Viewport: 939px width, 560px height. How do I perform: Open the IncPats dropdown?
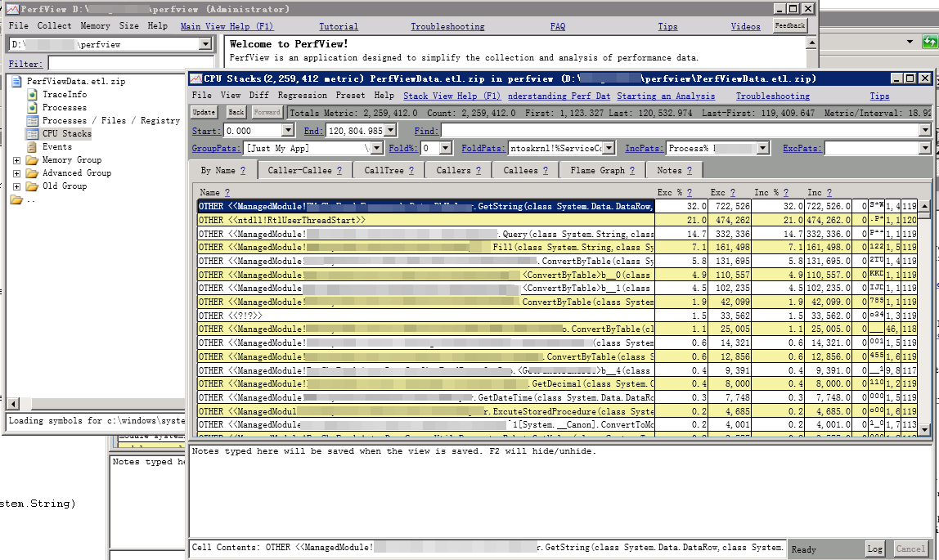(763, 148)
